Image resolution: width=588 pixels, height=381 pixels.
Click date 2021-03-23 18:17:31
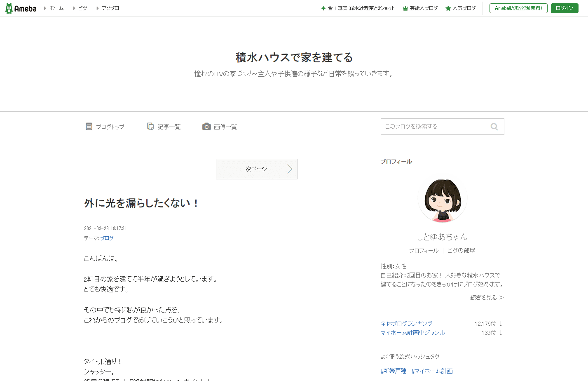[x=105, y=228]
